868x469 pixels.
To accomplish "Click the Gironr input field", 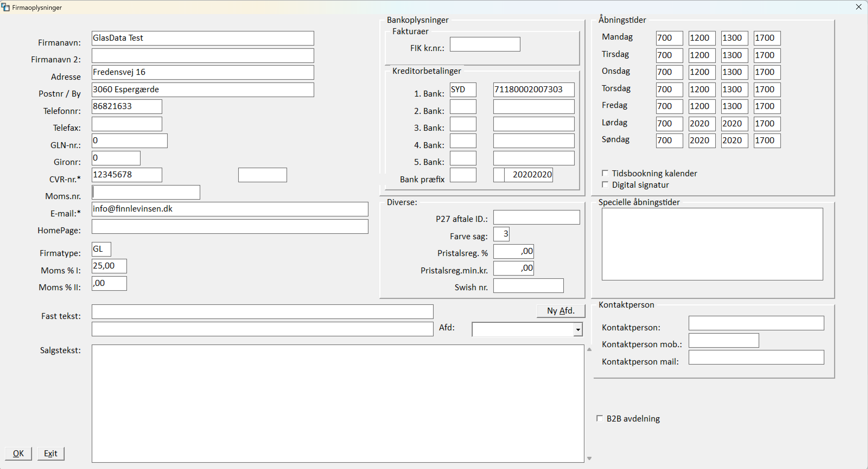I will click(116, 158).
